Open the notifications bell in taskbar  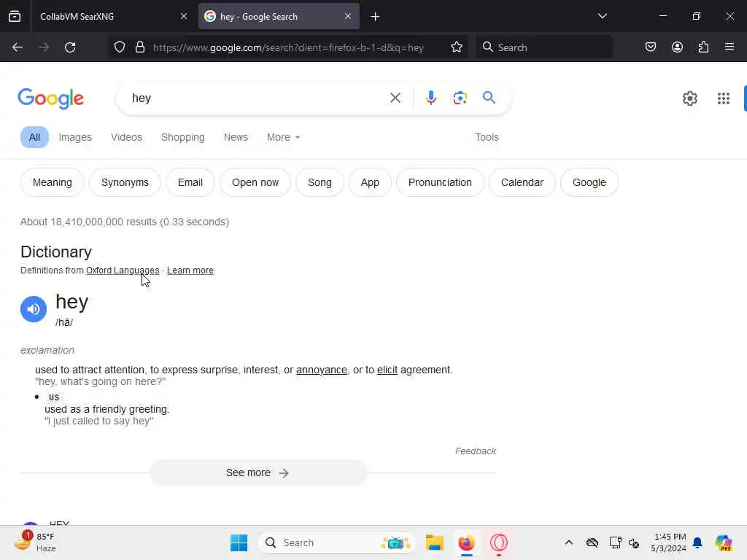697,542
